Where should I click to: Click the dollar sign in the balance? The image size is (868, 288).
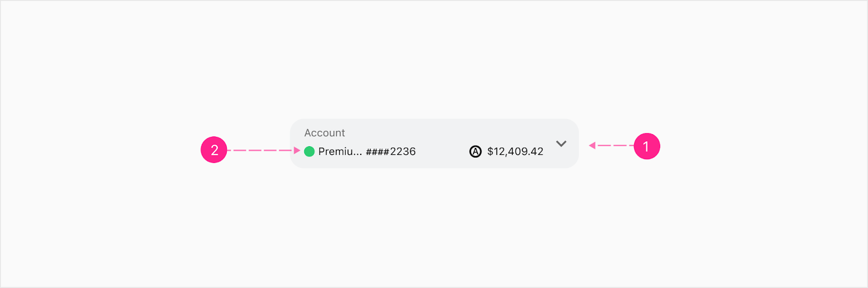tap(490, 152)
